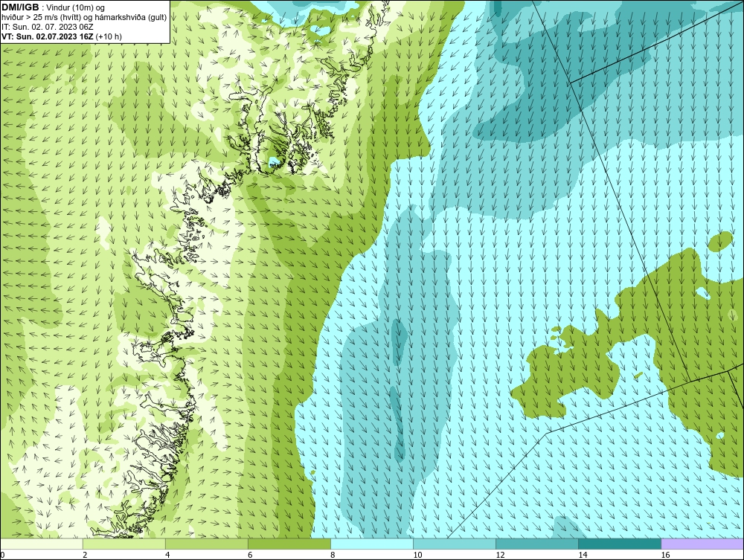Click the legend label "2"
Image resolution: width=744 pixels, height=560 pixels.
[85, 555]
